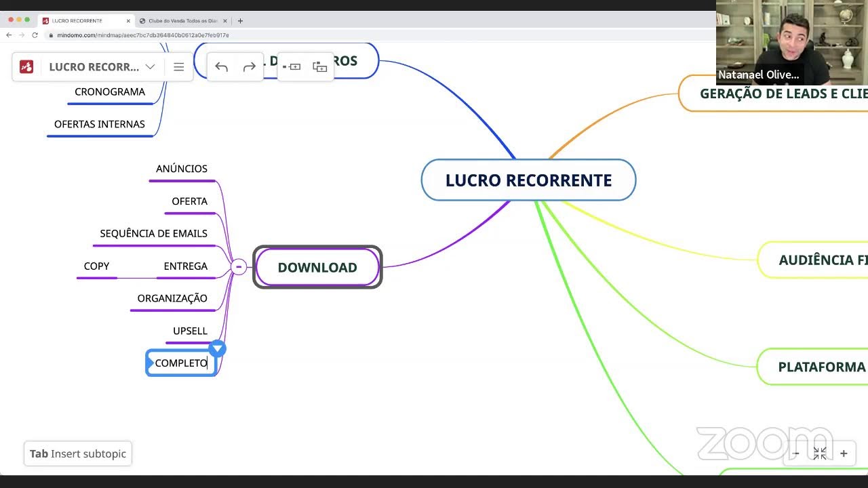
Task: Select the SEQUÊNCIA DE EMAILS subtopic
Action: pyautogui.click(x=153, y=233)
